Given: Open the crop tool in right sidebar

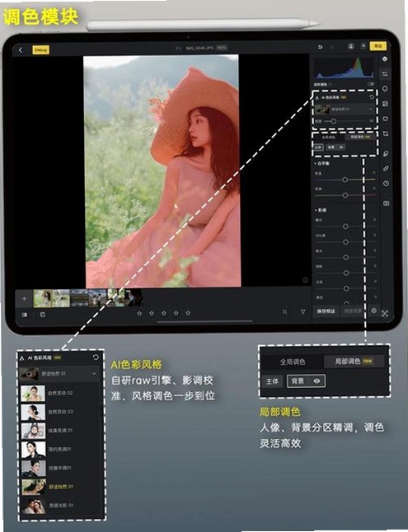Looking at the screenshot, I should pyautogui.click(x=385, y=133).
